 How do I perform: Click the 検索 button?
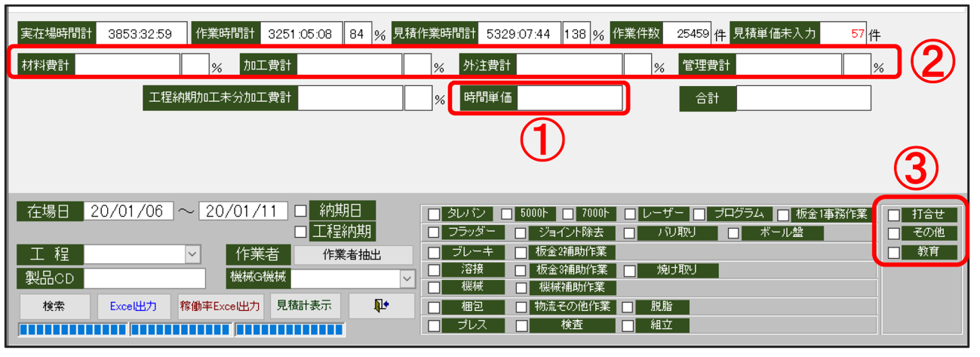pyautogui.click(x=54, y=306)
